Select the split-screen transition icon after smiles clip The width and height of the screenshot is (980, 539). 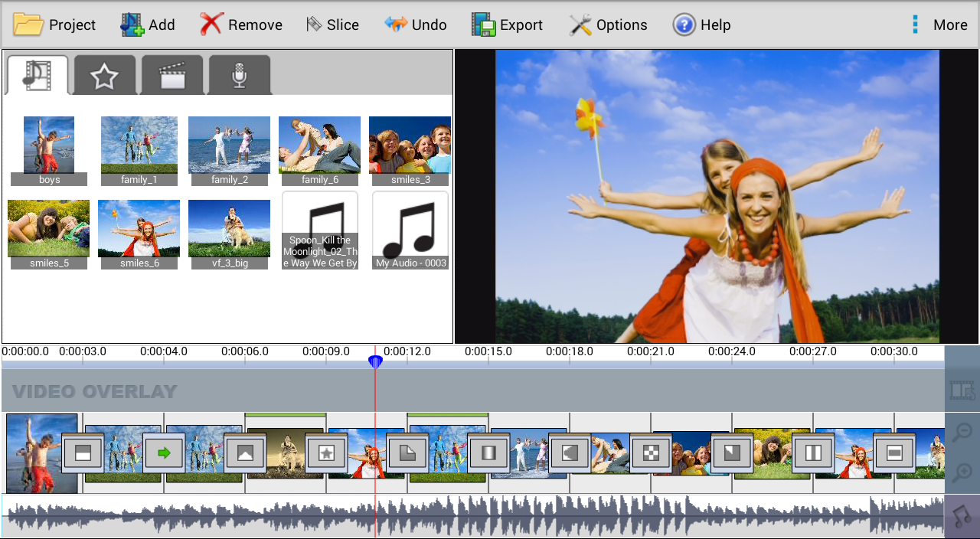point(814,453)
